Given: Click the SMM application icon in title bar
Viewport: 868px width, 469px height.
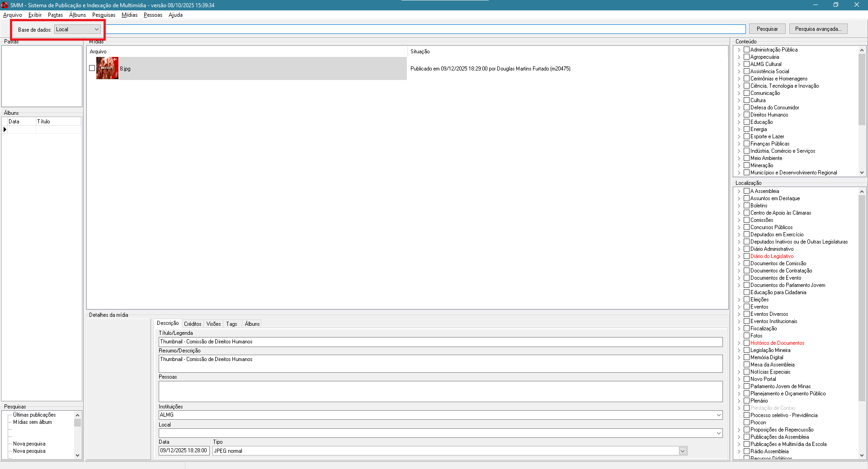Looking at the screenshot, I should pyautogui.click(x=5, y=5).
